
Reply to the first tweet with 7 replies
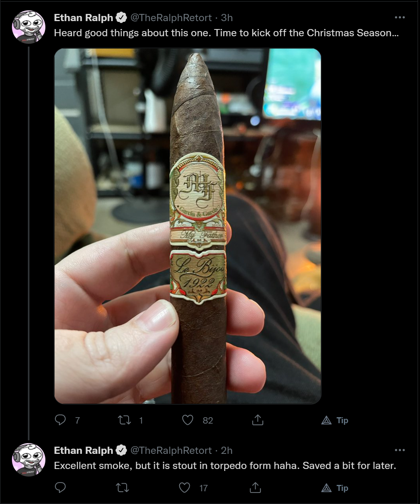61,420
